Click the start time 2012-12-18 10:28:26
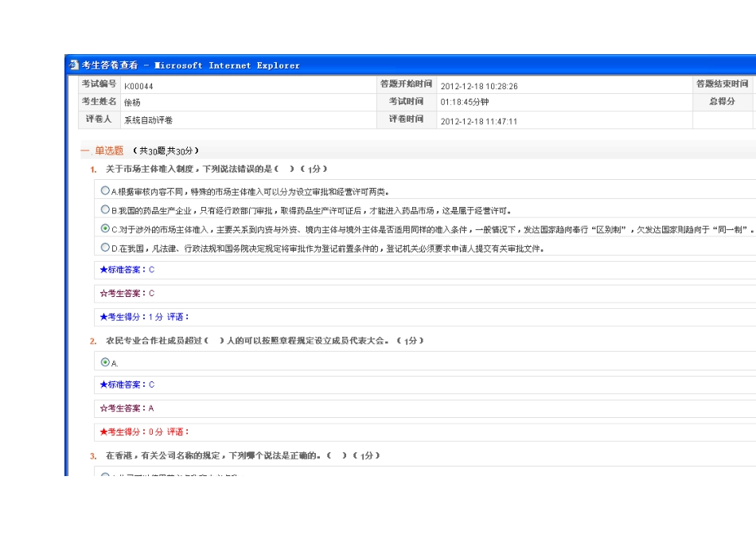The image size is (756, 535). (479, 86)
